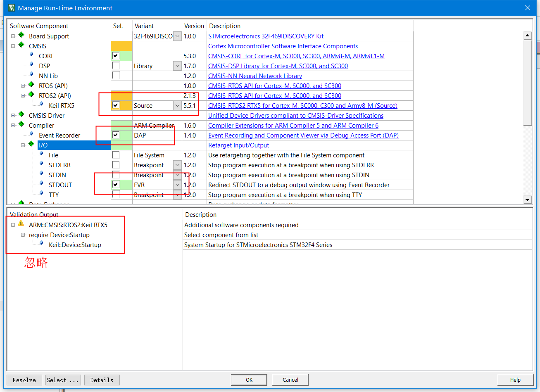Open the Help button
The width and height of the screenshot is (540, 392).
(x=515, y=380)
